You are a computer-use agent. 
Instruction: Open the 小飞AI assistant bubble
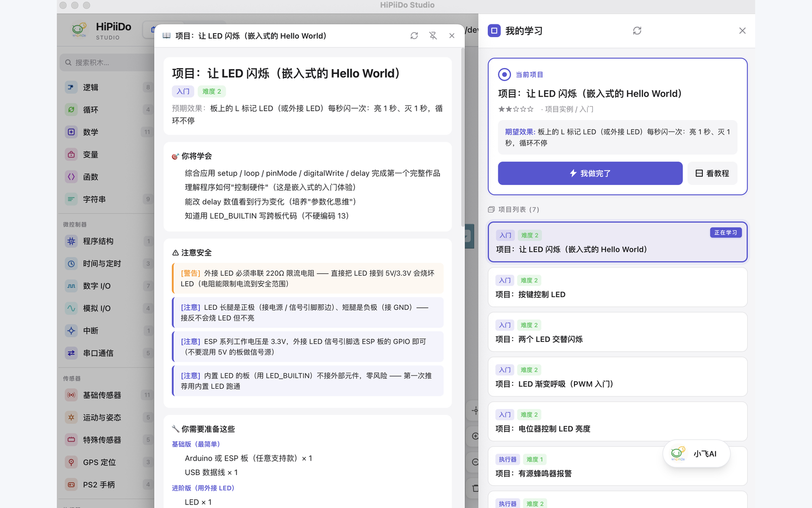point(696,454)
